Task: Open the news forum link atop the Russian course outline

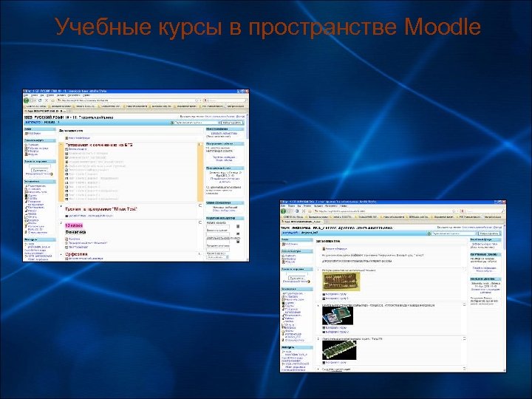Action: coord(78,138)
